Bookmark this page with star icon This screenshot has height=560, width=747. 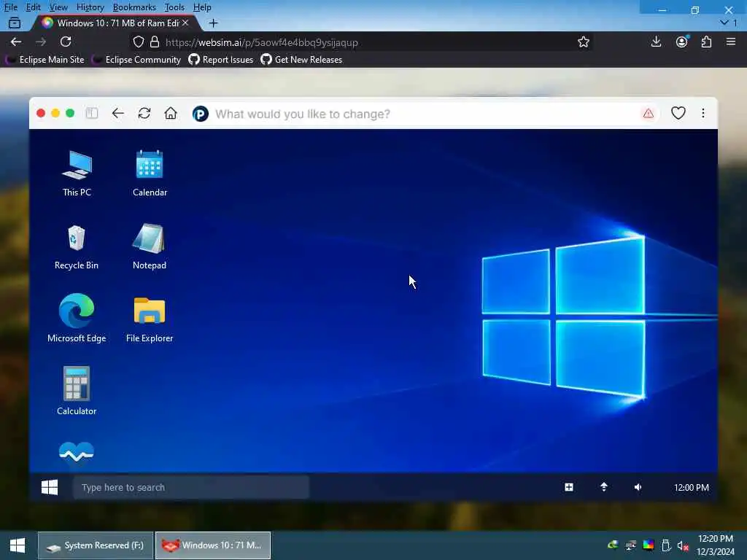pos(583,42)
